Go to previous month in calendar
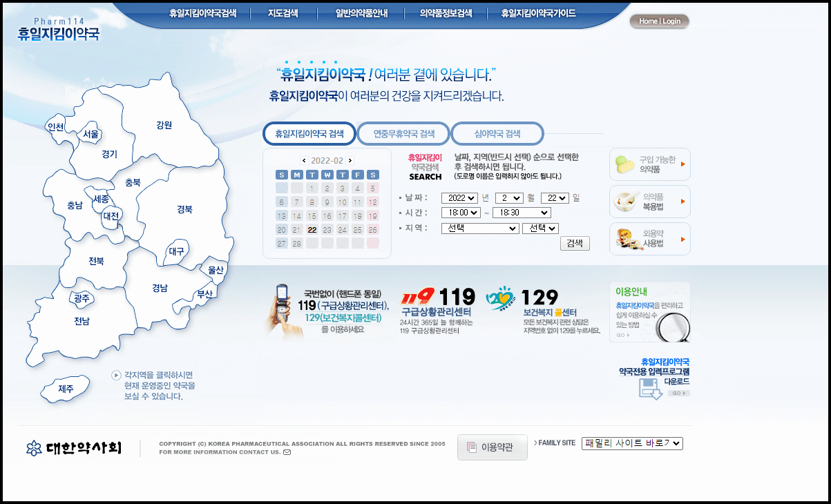Image resolution: width=831 pixels, height=504 pixels. [x=305, y=160]
